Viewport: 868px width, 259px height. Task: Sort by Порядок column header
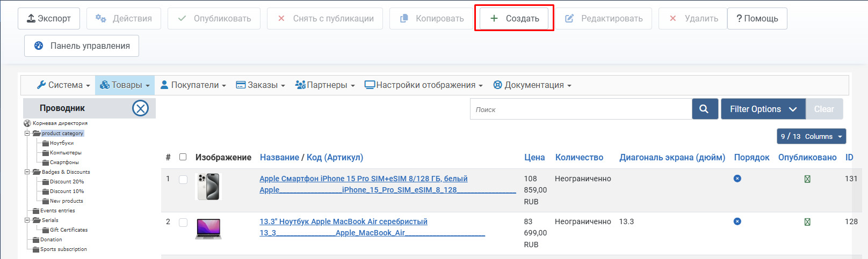(751, 157)
